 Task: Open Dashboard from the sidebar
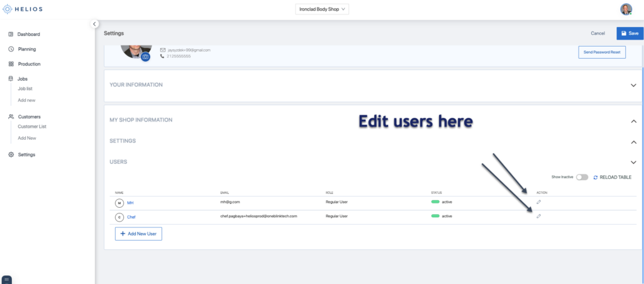[x=28, y=34]
